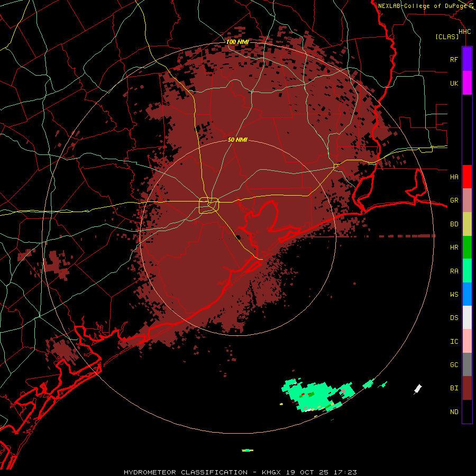
Task: Click the GC gray legend swatch
Action: [467, 364]
